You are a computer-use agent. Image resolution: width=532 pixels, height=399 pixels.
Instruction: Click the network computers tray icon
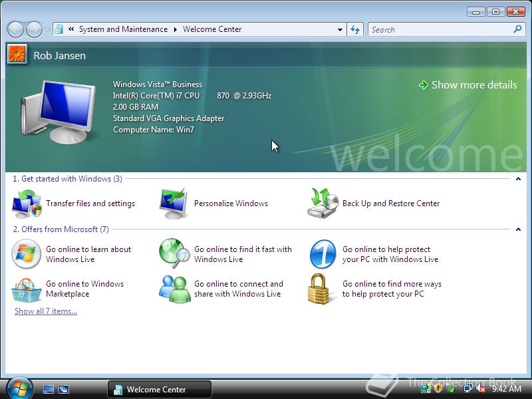pyautogui.click(x=468, y=388)
